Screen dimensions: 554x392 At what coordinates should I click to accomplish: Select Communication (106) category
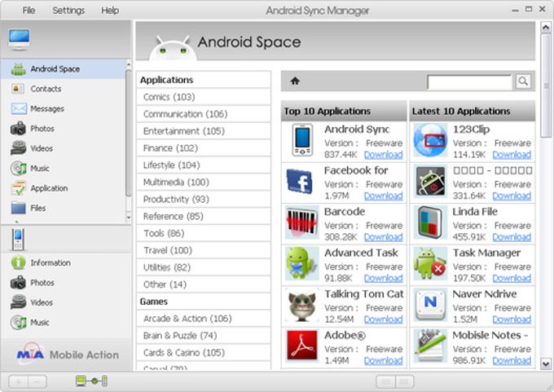pos(204,114)
